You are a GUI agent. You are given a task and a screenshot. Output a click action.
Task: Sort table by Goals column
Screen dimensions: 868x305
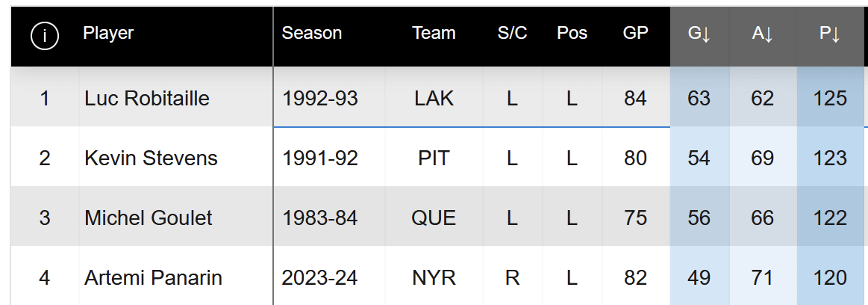pyautogui.click(x=699, y=34)
